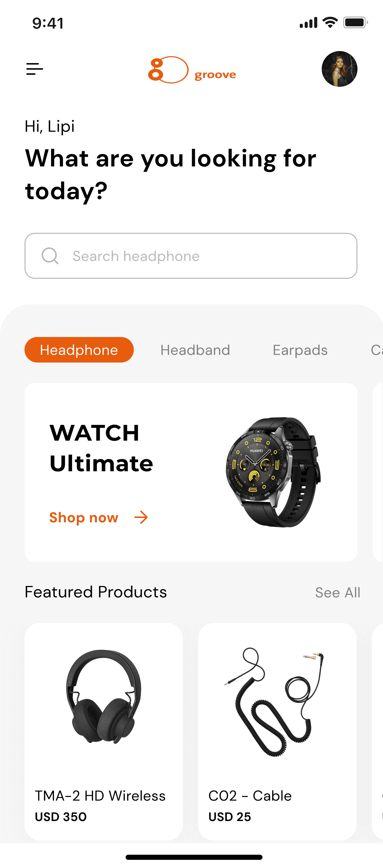This screenshot has height=868, width=383.
Task: Switch to the Earpads tab
Action: tap(300, 350)
